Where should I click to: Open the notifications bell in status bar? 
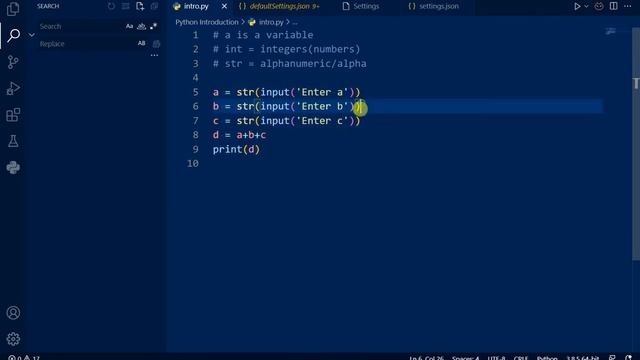click(x=629, y=358)
